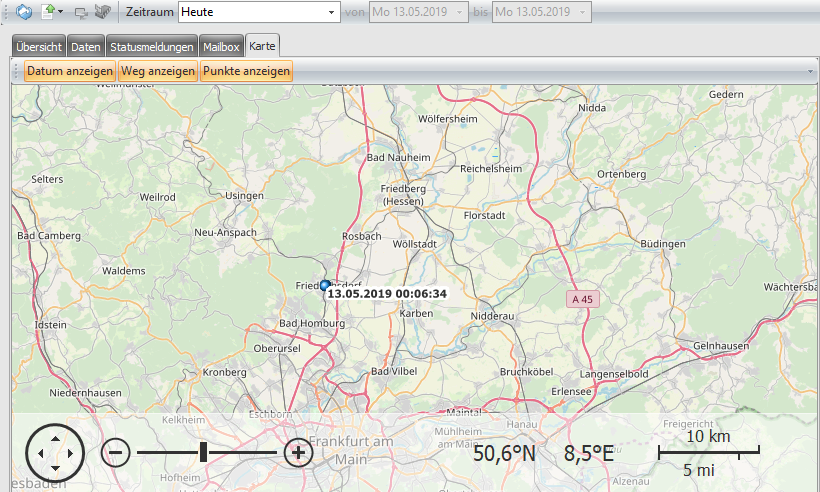Click the Idstein town label
The width and height of the screenshot is (820, 492).
50,325
